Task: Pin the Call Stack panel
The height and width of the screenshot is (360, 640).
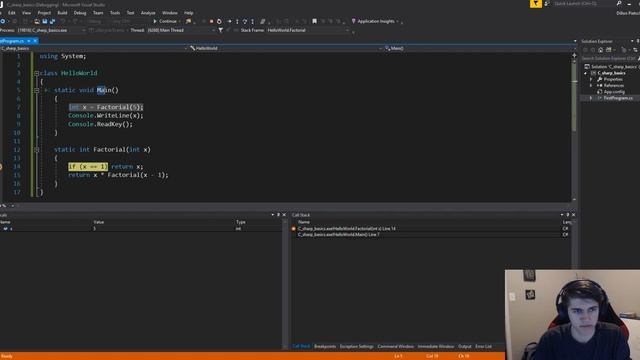Action: click(567, 215)
